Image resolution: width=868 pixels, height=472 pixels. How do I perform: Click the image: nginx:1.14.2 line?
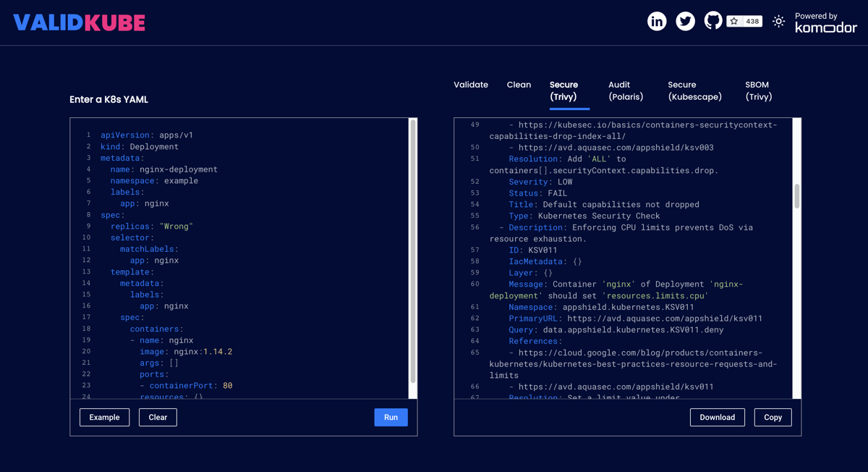(x=186, y=352)
